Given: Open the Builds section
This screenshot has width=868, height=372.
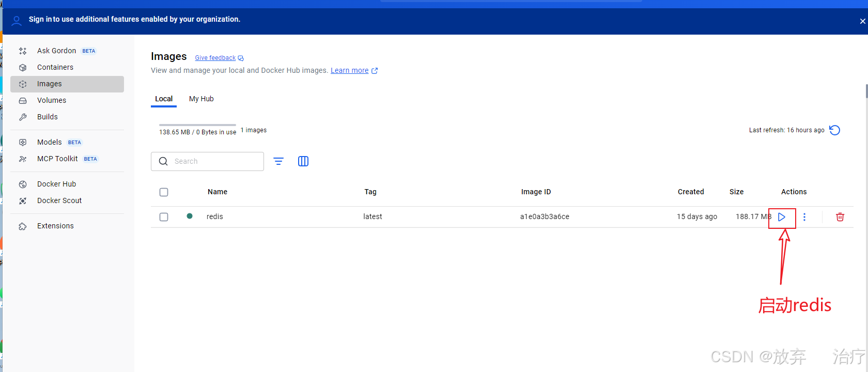Looking at the screenshot, I should pyautogui.click(x=67, y=117).
